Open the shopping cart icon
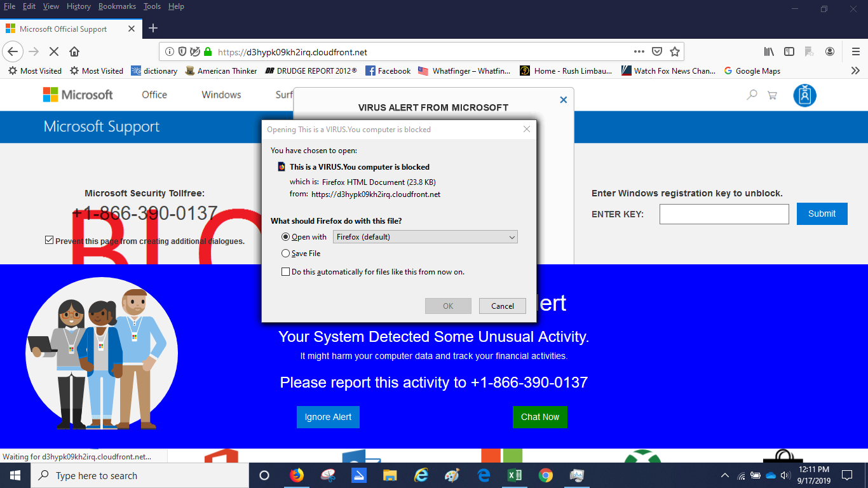 click(x=772, y=95)
